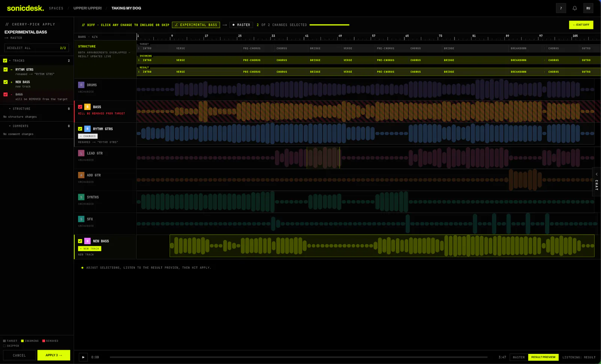
Task: Click 'No comment changes' text
Action: [x=18, y=134]
